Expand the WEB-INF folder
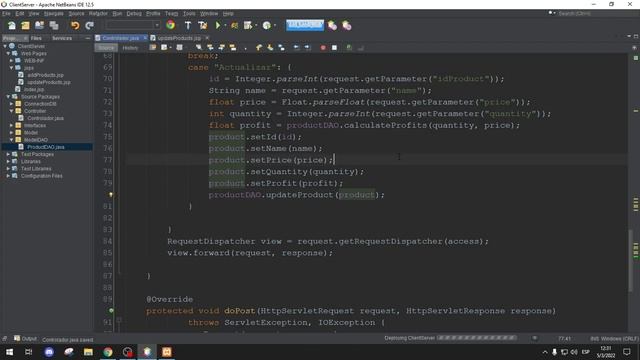Screen dimensions: 640x360 coord(12,60)
